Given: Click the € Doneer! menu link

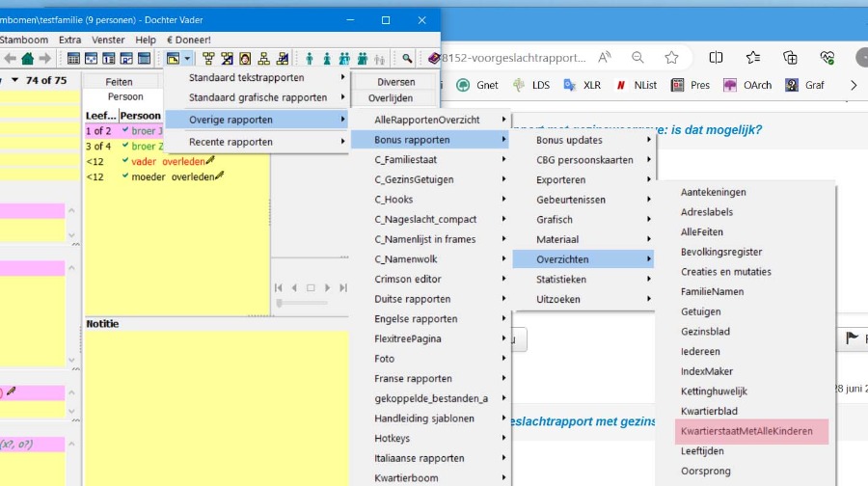Looking at the screenshot, I should click(188, 40).
